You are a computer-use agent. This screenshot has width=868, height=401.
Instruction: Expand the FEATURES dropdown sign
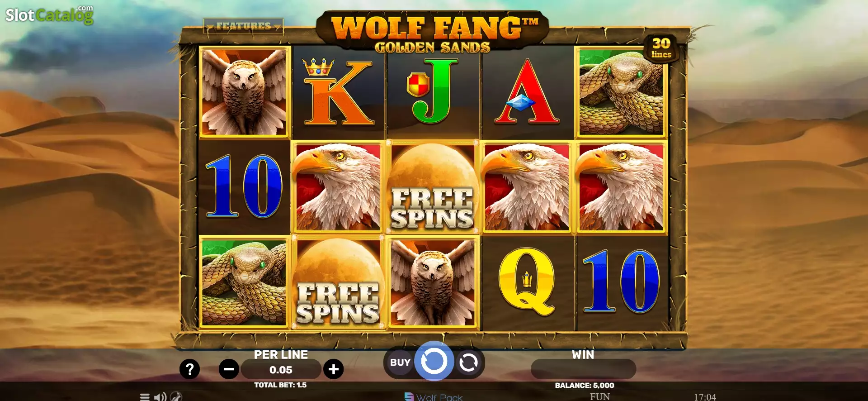pos(243,26)
